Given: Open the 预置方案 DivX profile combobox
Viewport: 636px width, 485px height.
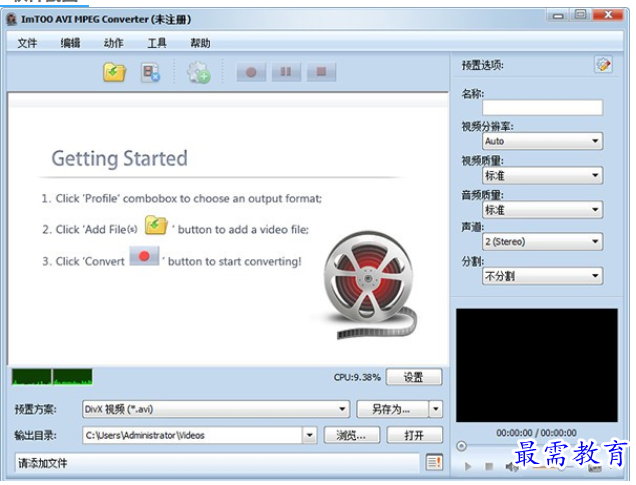Looking at the screenshot, I should click(216, 409).
